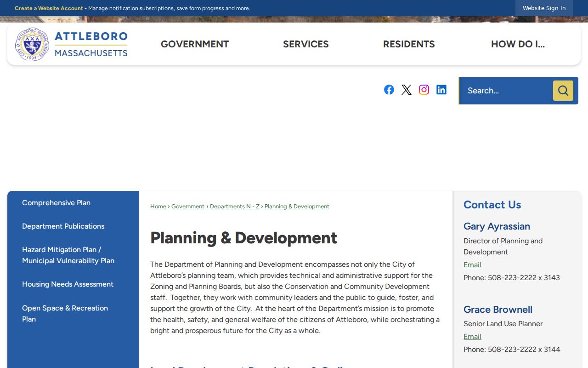
Task: Go to Government breadcrumb link
Action: tap(188, 207)
